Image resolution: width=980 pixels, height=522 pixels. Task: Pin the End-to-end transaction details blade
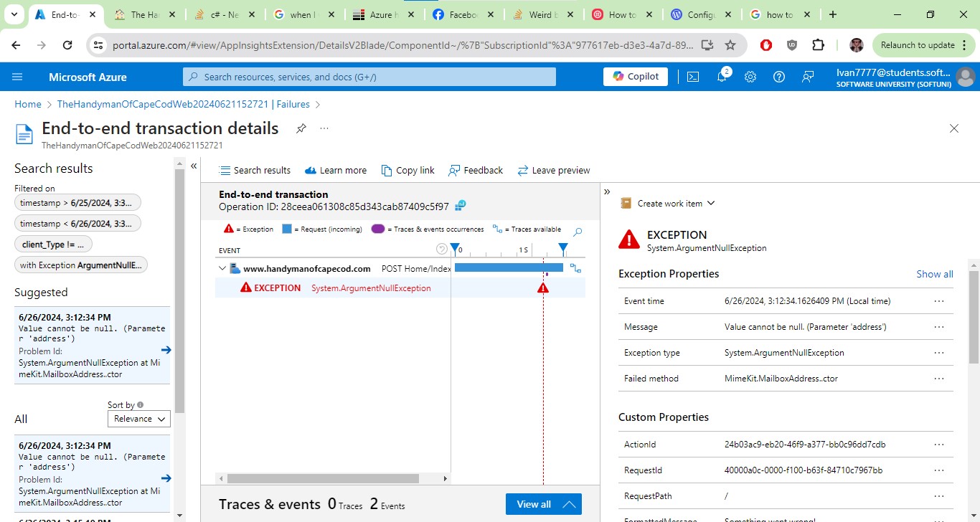tap(301, 128)
